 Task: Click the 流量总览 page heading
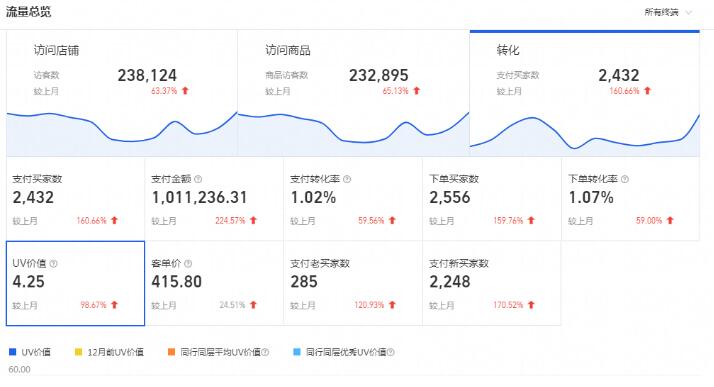(x=28, y=12)
